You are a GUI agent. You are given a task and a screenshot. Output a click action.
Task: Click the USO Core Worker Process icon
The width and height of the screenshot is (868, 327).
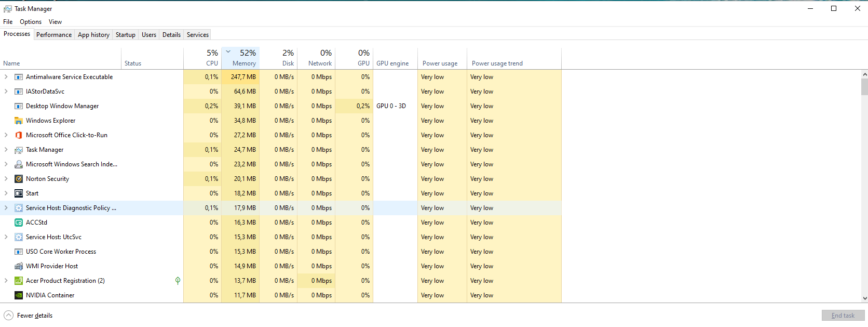[x=19, y=252]
